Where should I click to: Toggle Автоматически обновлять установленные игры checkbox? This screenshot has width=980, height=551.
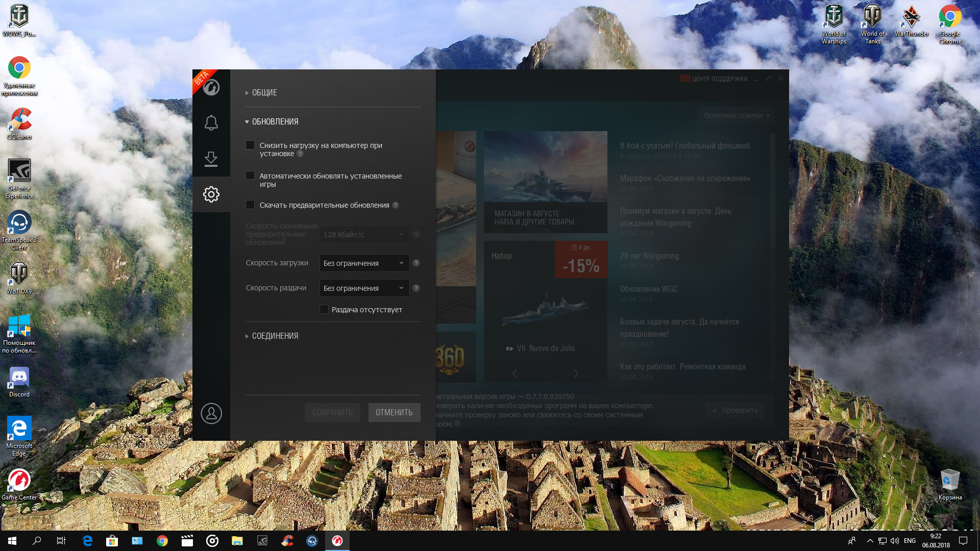[250, 176]
